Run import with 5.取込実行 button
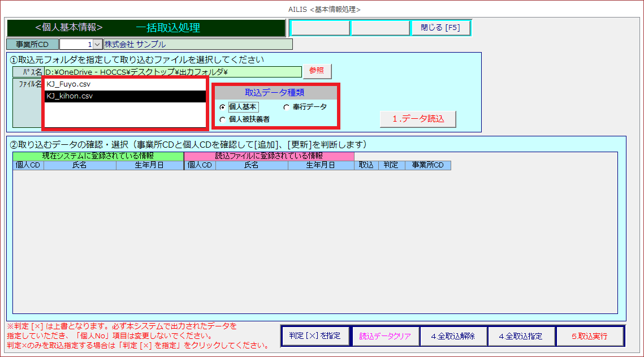 click(589, 336)
